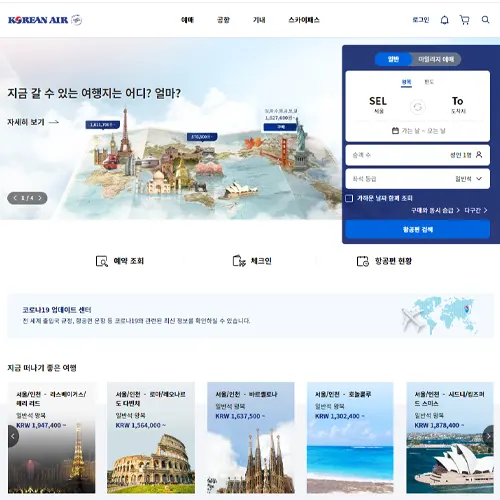Screen dimensions: 500x500
Task: Select the SEL 서울 departure field
Action: (x=378, y=105)
